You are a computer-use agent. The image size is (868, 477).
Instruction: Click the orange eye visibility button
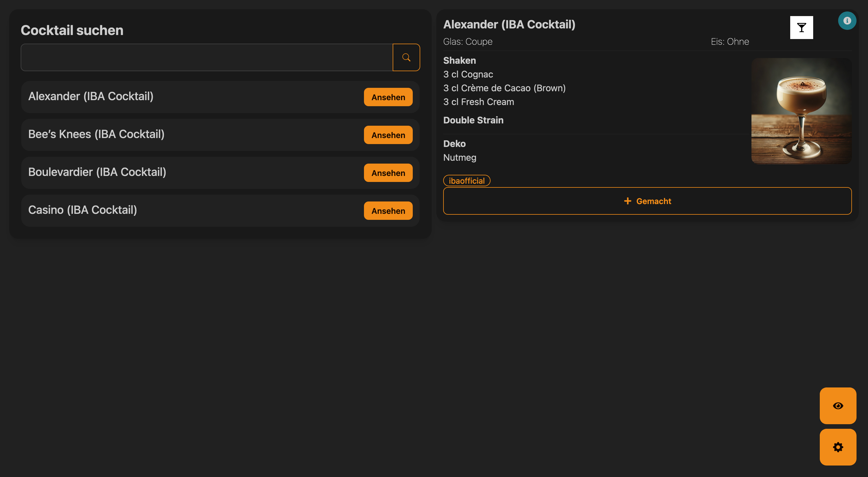(x=838, y=406)
